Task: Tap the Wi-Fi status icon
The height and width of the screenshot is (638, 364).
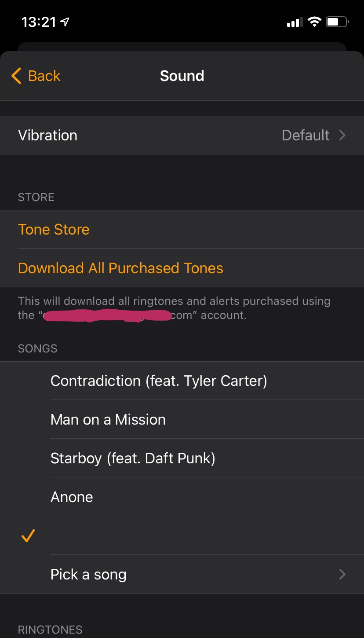Action: [314, 22]
